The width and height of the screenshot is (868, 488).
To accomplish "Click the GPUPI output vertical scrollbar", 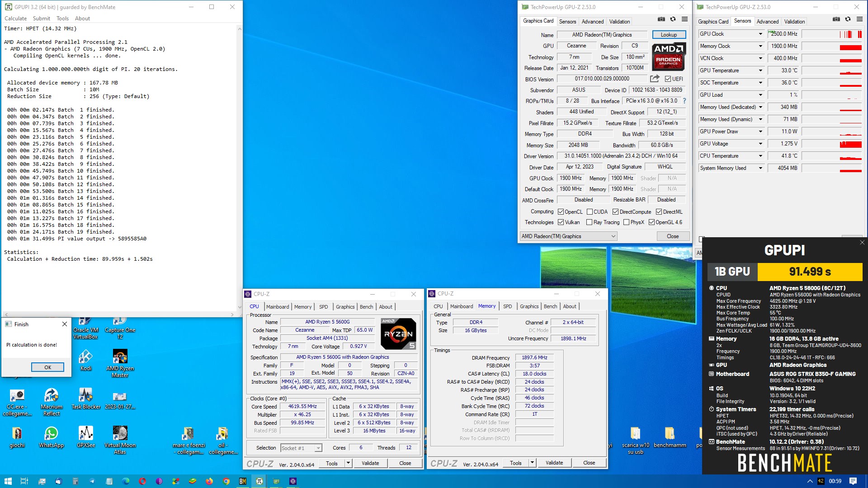I will pyautogui.click(x=239, y=168).
